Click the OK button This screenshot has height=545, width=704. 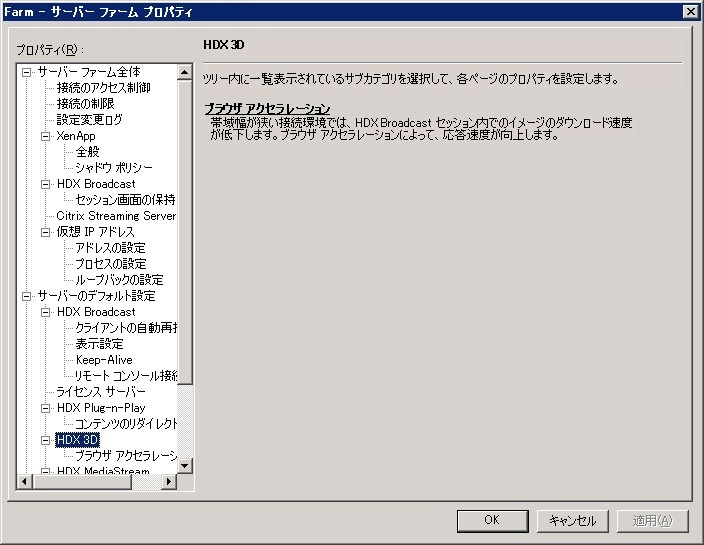[492, 520]
